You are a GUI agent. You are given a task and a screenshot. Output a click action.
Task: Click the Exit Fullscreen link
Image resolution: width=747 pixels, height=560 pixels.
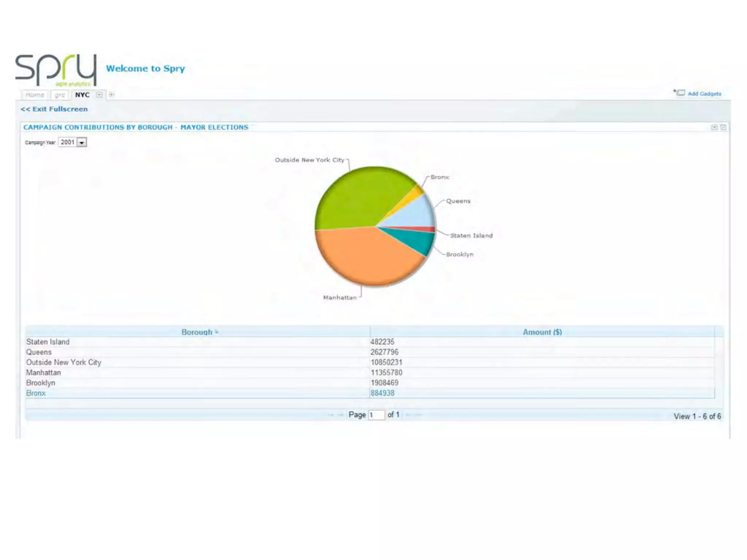pos(54,109)
